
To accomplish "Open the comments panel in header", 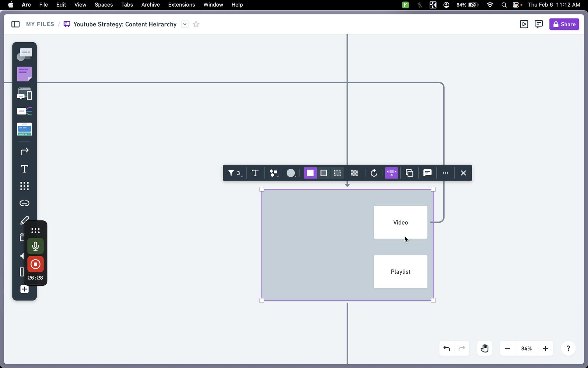I will [x=539, y=24].
